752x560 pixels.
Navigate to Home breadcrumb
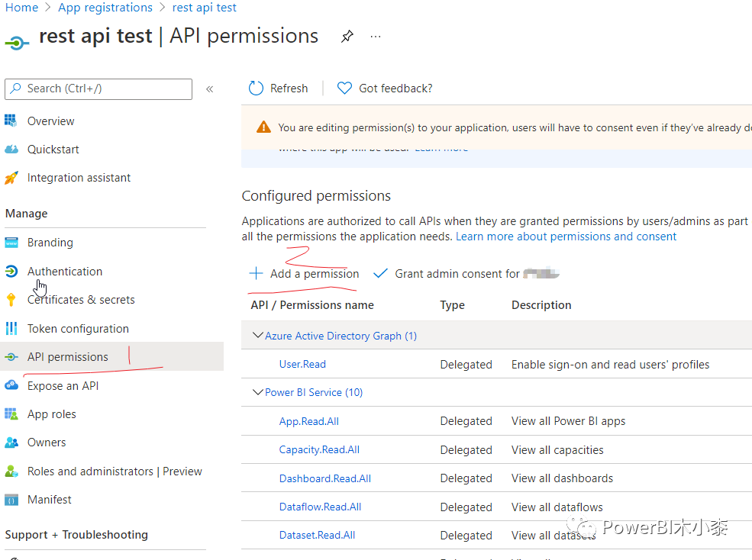21,8
